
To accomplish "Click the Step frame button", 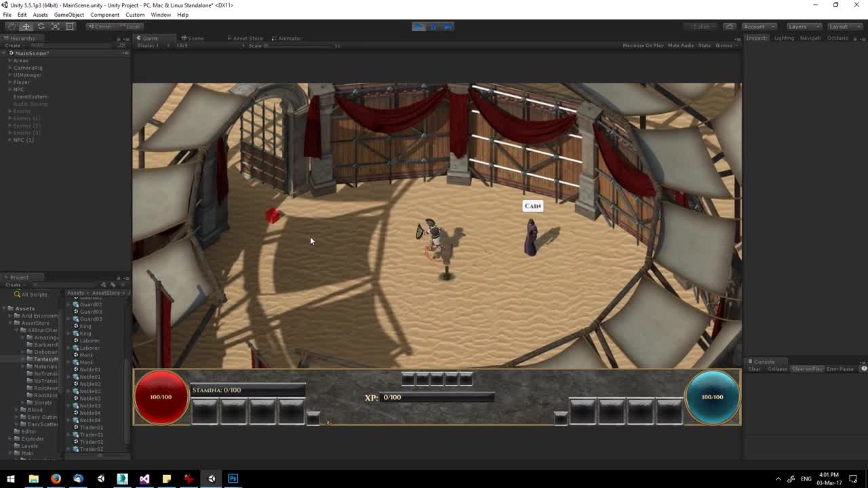I will (448, 26).
